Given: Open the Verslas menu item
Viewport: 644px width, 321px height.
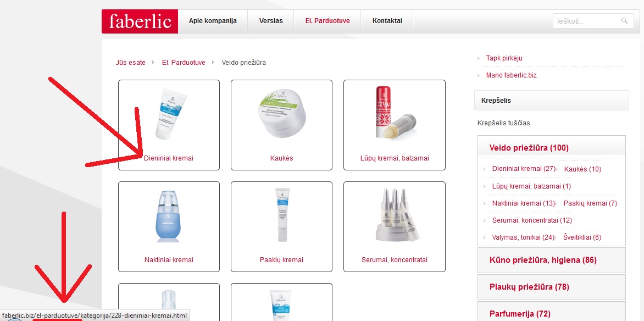Looking at the screenshot, I should tap(271, 21).
